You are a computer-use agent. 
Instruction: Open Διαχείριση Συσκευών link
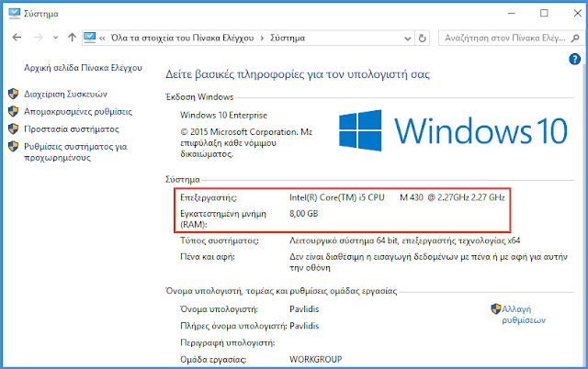click(65, 94)
